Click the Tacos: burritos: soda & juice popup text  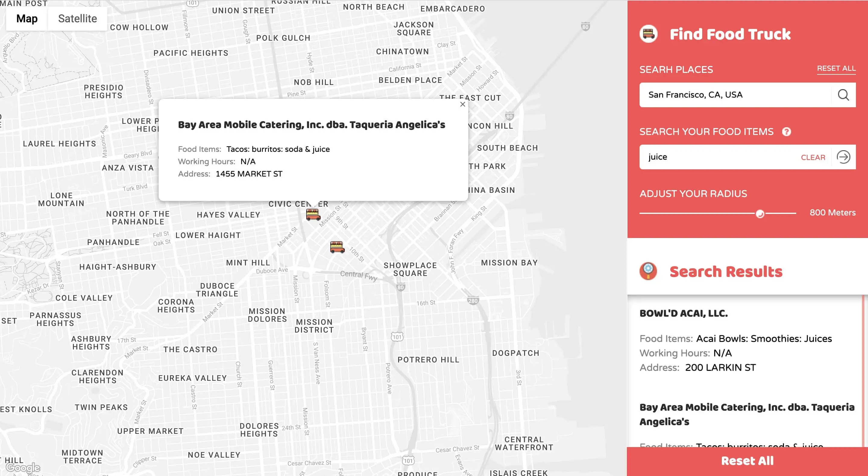(278, 149)
